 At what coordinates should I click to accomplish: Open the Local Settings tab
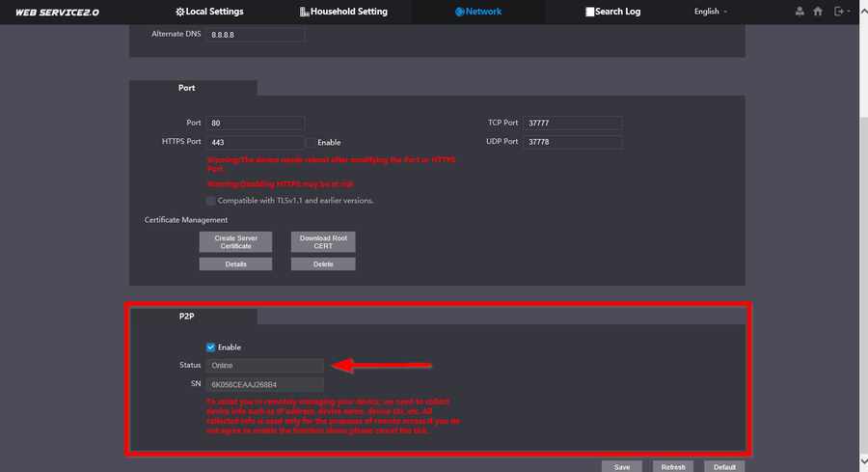click(x=209, y=12)
